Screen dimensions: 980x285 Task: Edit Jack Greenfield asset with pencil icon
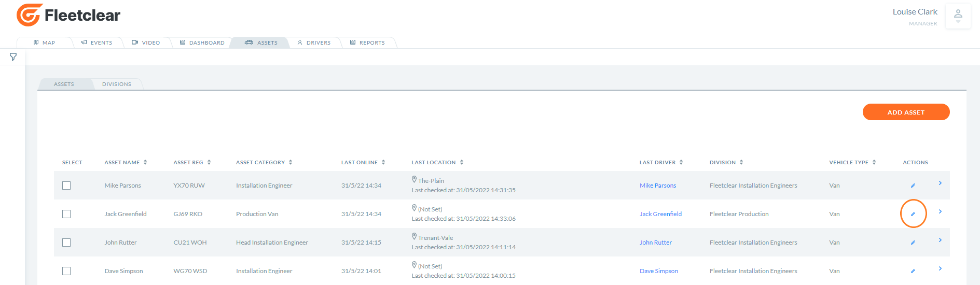coord(913,214)
